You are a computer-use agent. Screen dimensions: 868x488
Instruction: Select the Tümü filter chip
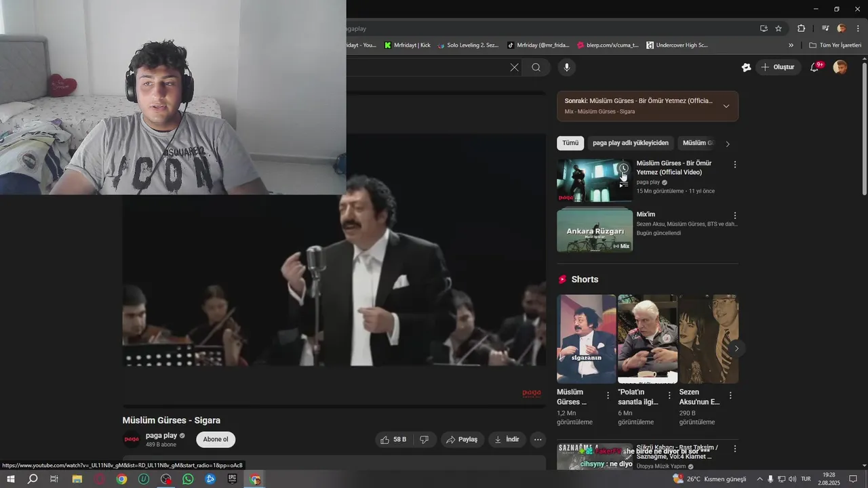click(x=570, y=143)
